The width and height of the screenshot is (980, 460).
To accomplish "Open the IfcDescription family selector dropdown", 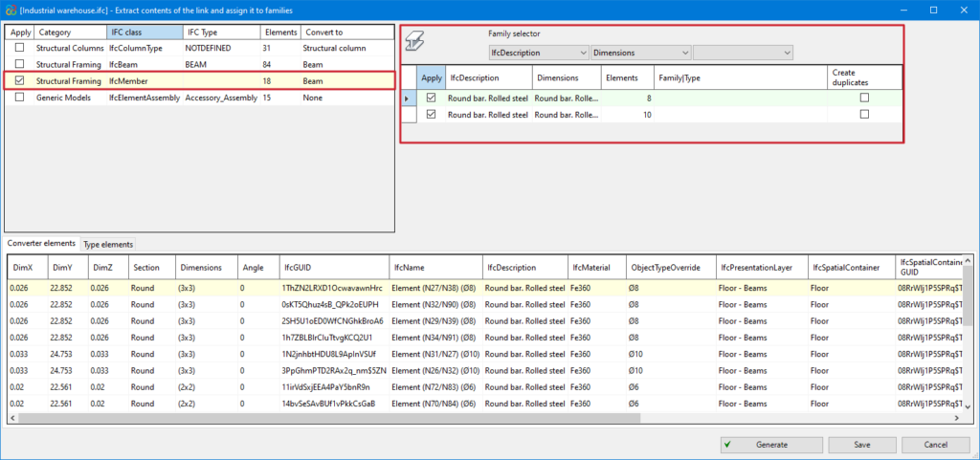I will 539,53.
